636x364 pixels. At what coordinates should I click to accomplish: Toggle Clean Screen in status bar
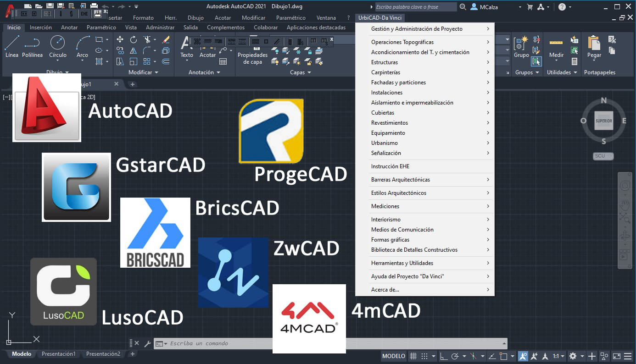tap(616, 356)
